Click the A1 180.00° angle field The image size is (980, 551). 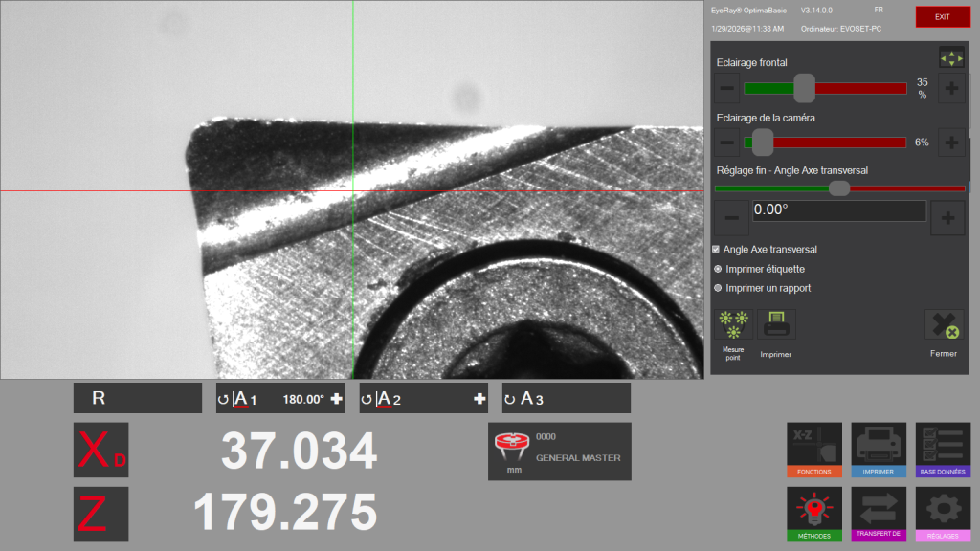[x=279, y=399]
